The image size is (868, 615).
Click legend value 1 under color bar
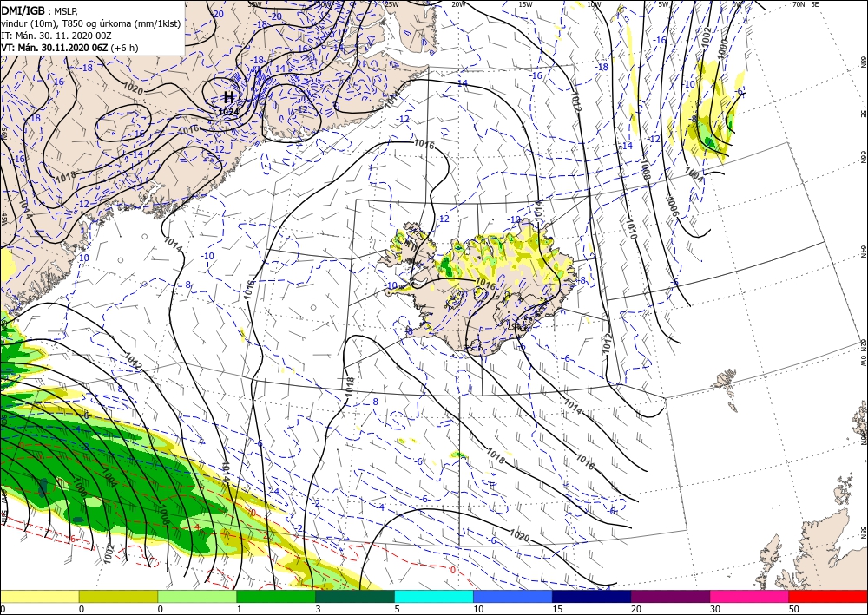[x=240, y=609]
